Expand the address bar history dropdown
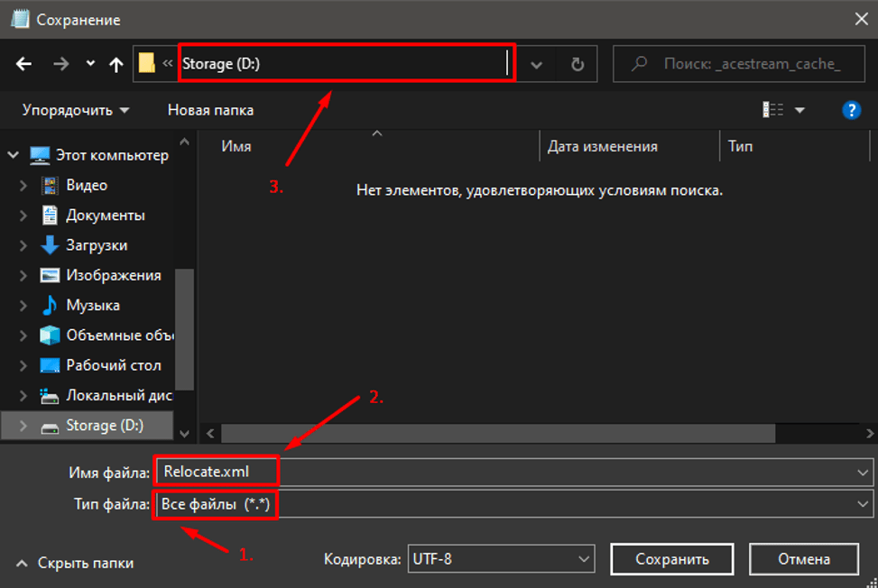Image resolution: width=878 pixels, height=588 pixels. pyautogui.click(x=537, y=64)
